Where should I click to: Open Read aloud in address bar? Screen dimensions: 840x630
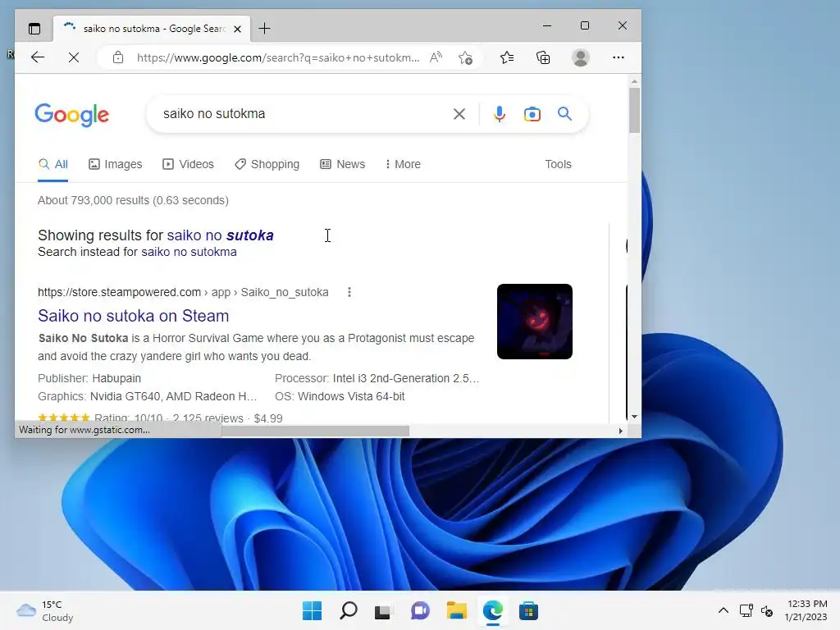click(x=436, y=57)
